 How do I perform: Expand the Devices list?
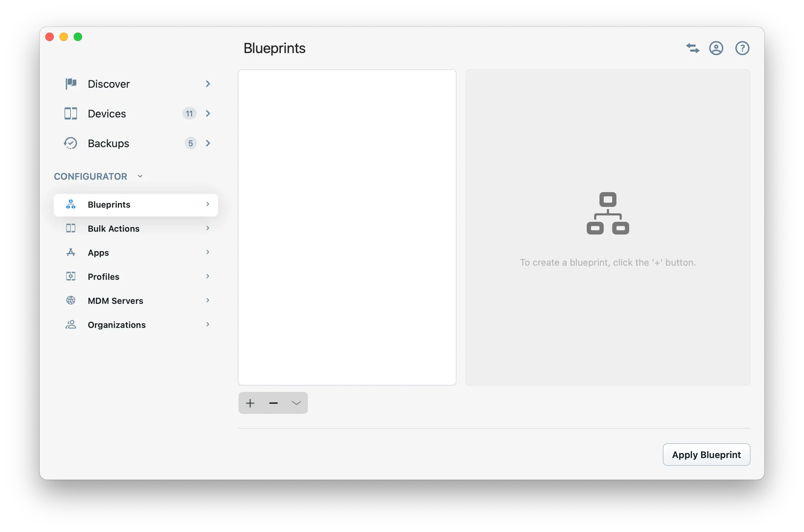(x=208, y=114)
